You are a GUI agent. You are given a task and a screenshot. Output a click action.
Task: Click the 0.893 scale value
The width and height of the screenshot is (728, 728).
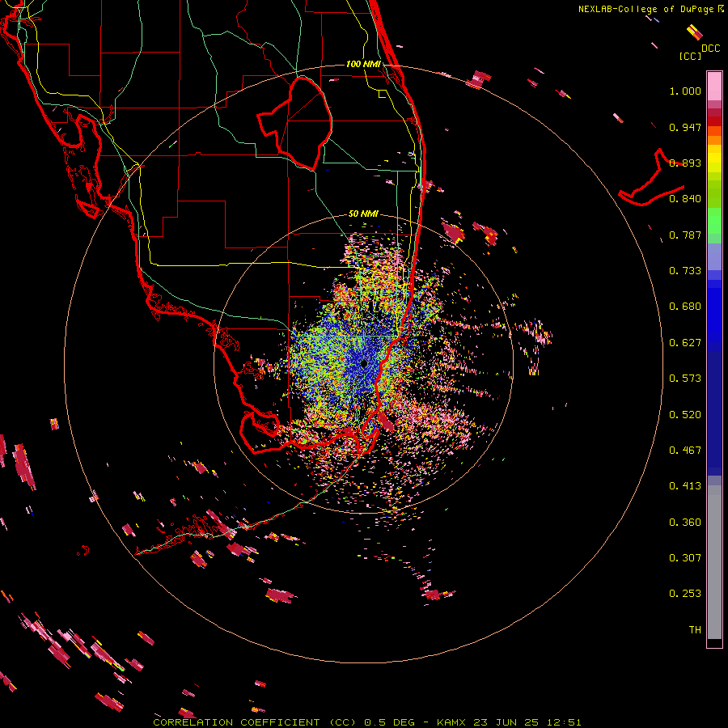pyautogui.click(x=685, y=163)
